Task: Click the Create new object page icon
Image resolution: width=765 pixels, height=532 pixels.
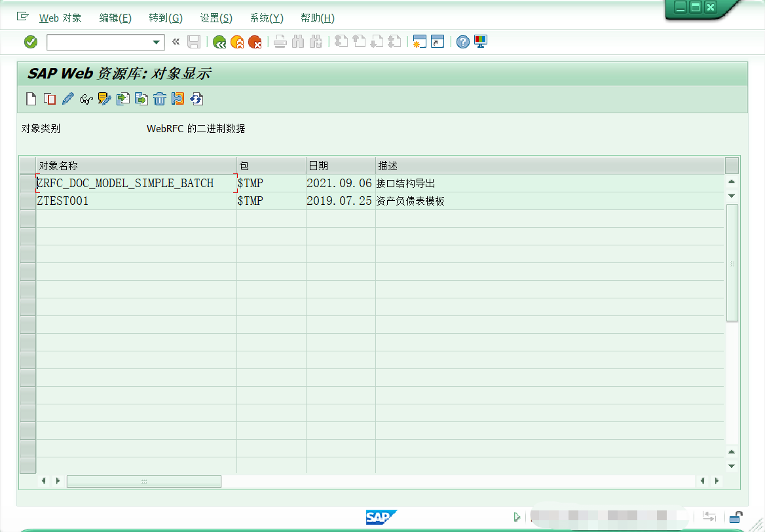Action: [31, 99]
